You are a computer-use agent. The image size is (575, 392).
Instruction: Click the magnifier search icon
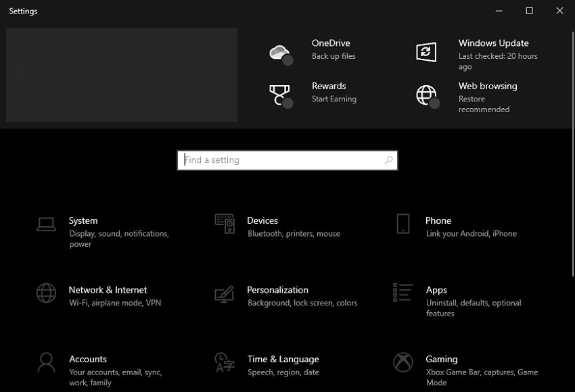(x=388, y=160)
